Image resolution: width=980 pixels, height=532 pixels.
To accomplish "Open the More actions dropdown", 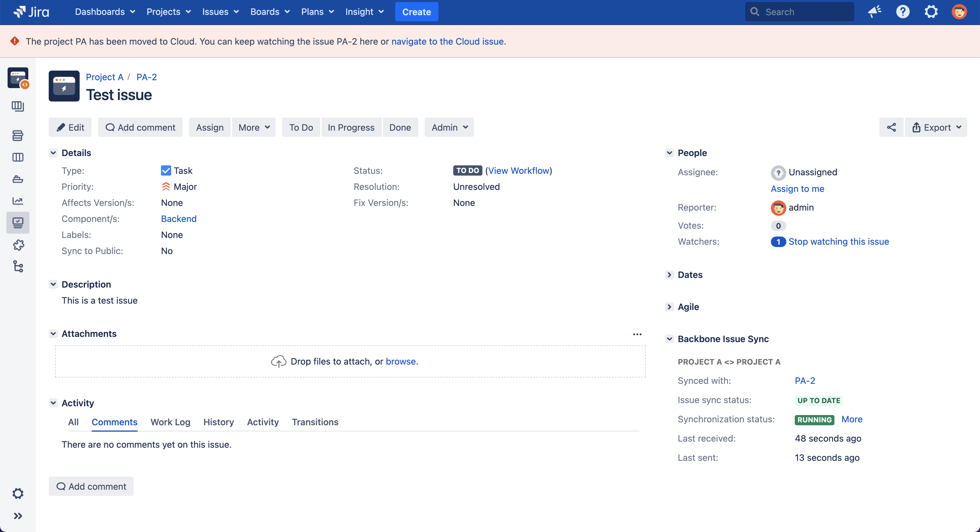I will [x=254, y=127].
